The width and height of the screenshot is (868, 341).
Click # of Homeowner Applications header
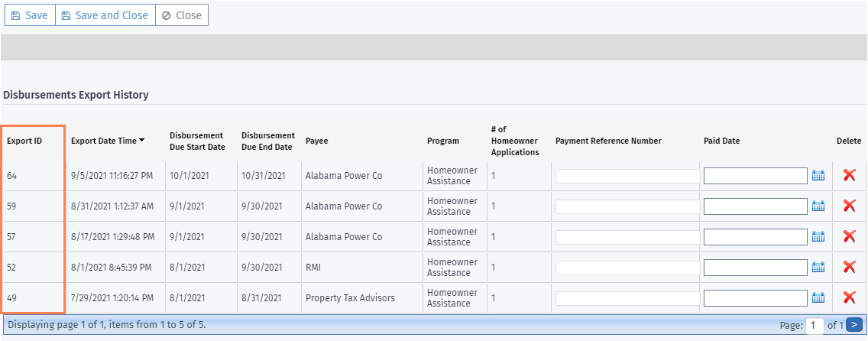coord(515,141)
